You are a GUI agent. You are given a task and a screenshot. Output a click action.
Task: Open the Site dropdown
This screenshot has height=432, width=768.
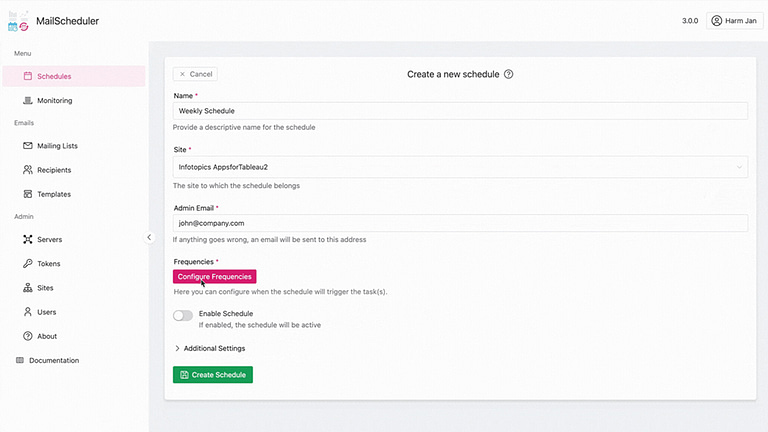coord(460,167)
